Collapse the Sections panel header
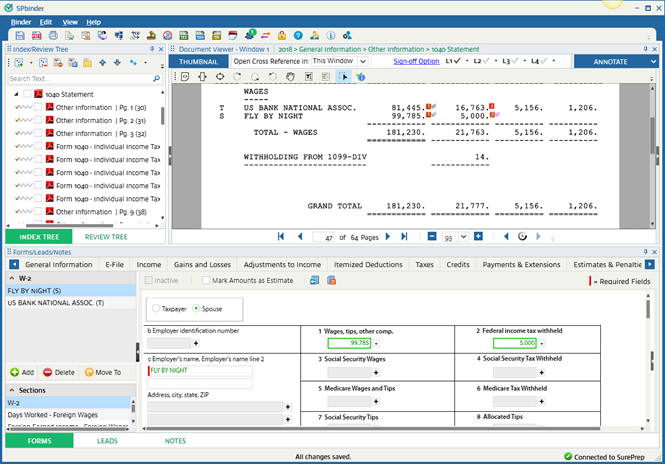The width and height of the screenshot is (665, 464). 10,390
